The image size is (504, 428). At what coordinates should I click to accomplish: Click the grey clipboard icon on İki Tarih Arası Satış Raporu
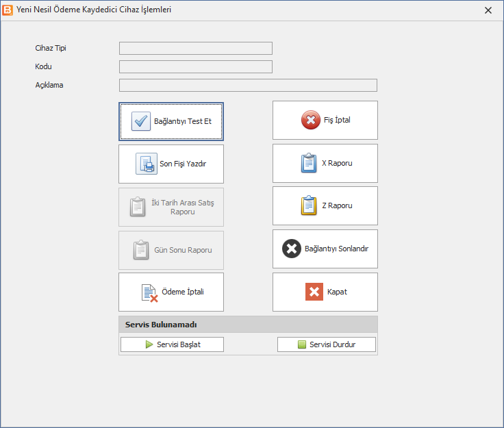138,207
